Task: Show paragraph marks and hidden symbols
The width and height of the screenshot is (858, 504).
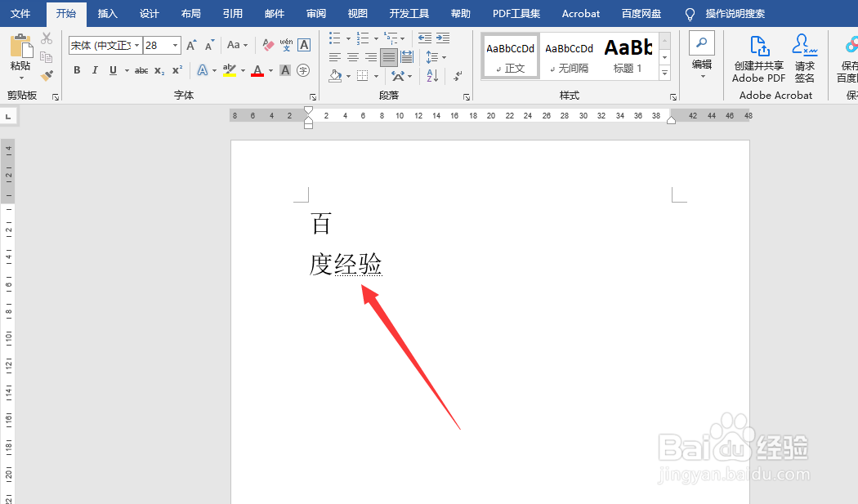Action: [x=458, y=75]
